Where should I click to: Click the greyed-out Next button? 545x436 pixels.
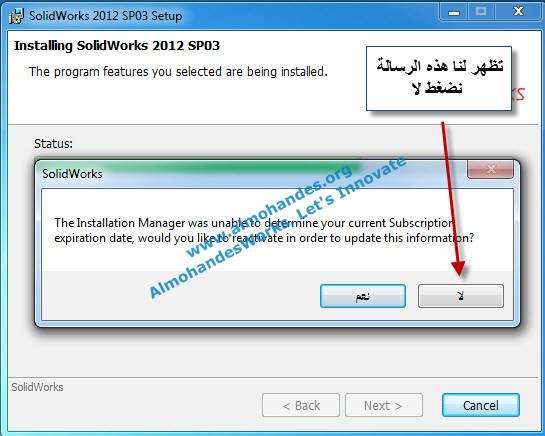384,405
